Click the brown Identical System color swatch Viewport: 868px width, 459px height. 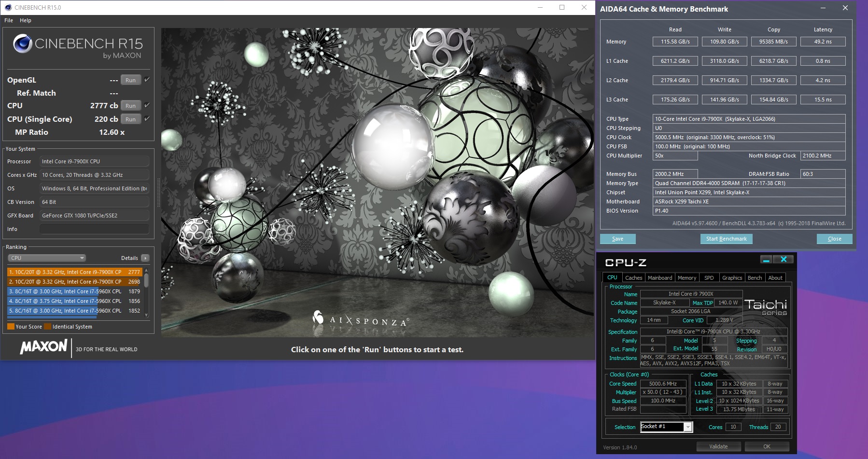[47, 327]
